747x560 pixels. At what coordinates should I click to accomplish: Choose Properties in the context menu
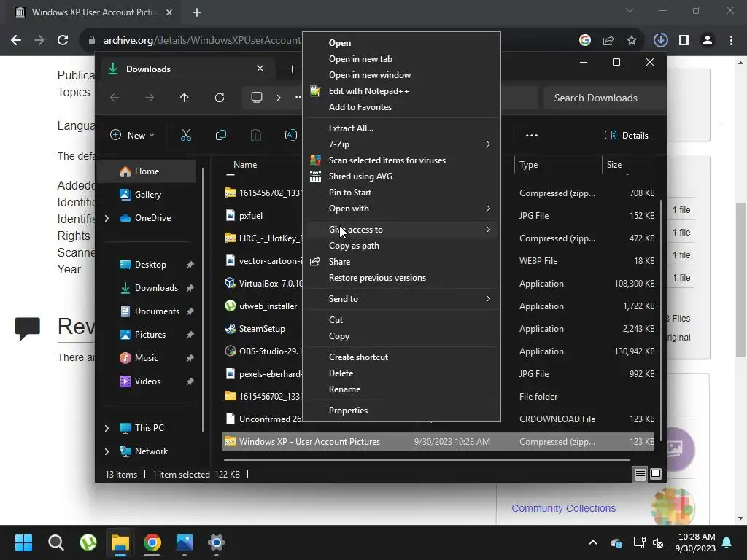402,411
